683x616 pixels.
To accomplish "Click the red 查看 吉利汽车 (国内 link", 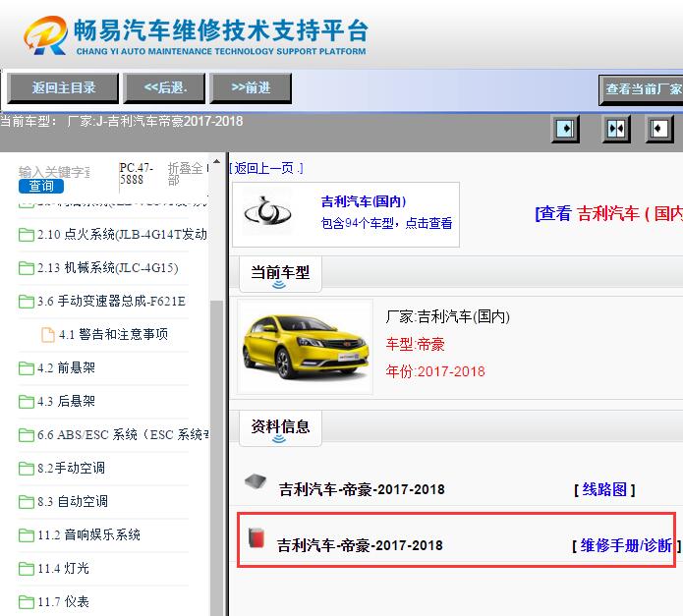I will 609,214.
